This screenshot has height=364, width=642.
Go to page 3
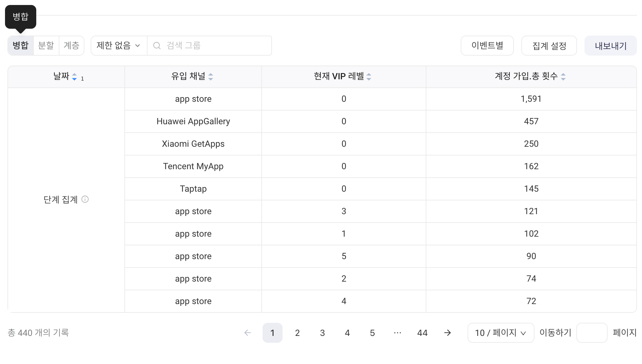[323, 333]
